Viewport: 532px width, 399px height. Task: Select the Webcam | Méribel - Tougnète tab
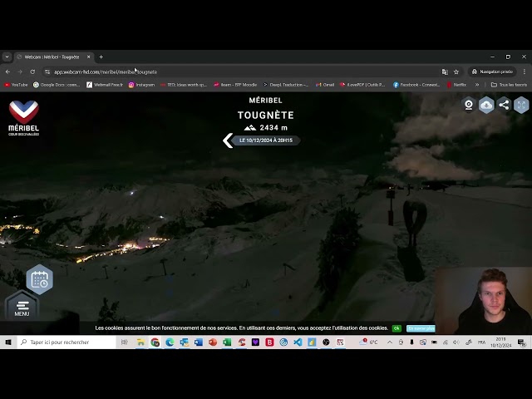point(52,57)
